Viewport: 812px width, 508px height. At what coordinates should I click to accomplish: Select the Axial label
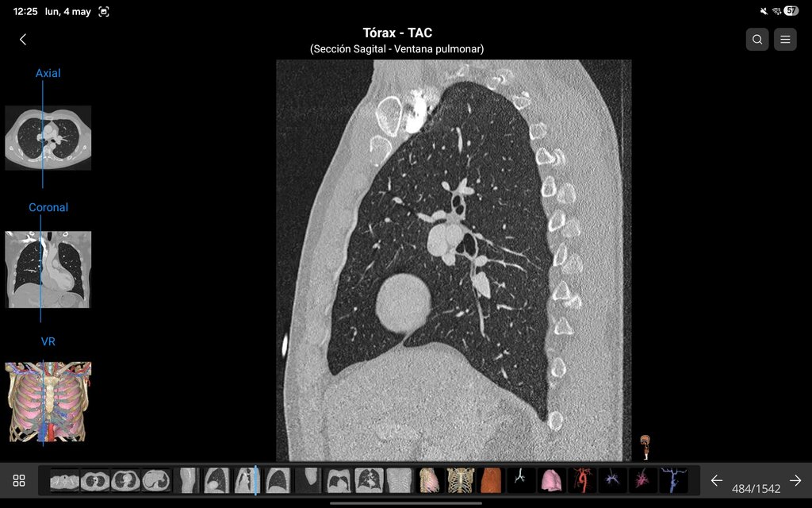(x=48, y=73)
